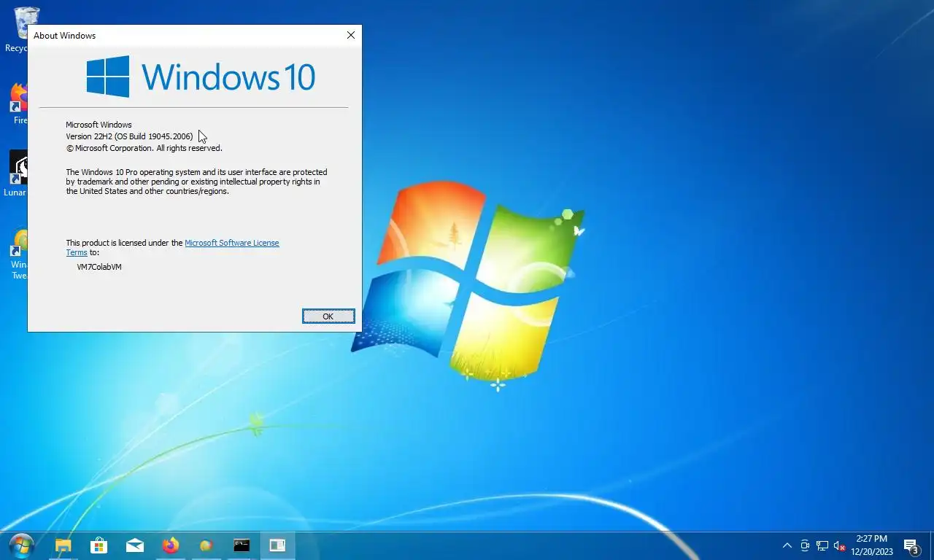
Task: Close the About Windows dialog
Action: pyautogui.click(x=351, y=35)
